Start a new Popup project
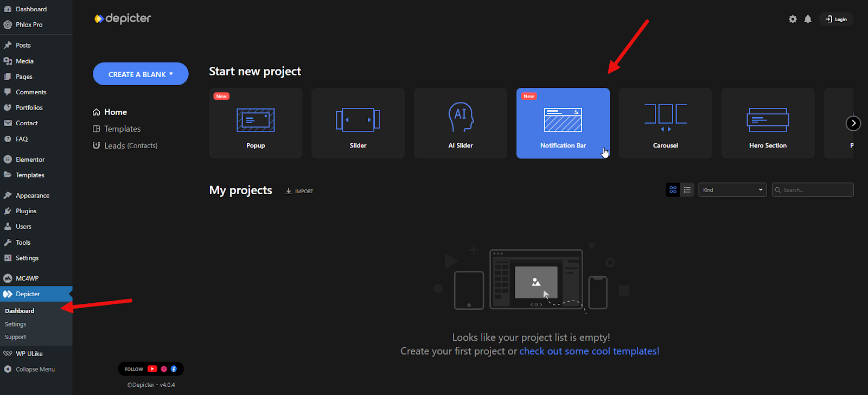This screenshot has height=395, width=868. pyautogui.click(x=256, y=123)
